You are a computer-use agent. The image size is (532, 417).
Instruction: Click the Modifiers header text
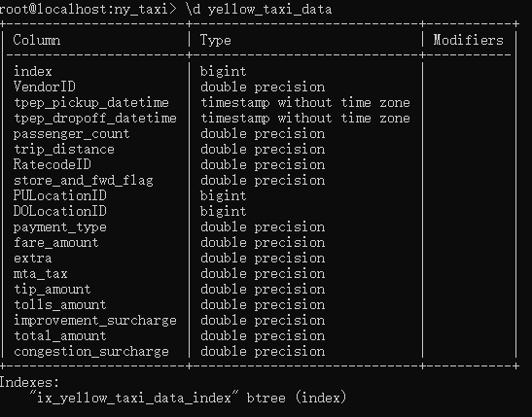tap(468, 41)
